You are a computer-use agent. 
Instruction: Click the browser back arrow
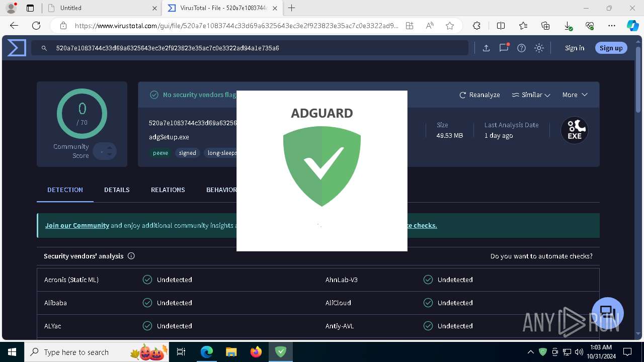click(14, 26)
